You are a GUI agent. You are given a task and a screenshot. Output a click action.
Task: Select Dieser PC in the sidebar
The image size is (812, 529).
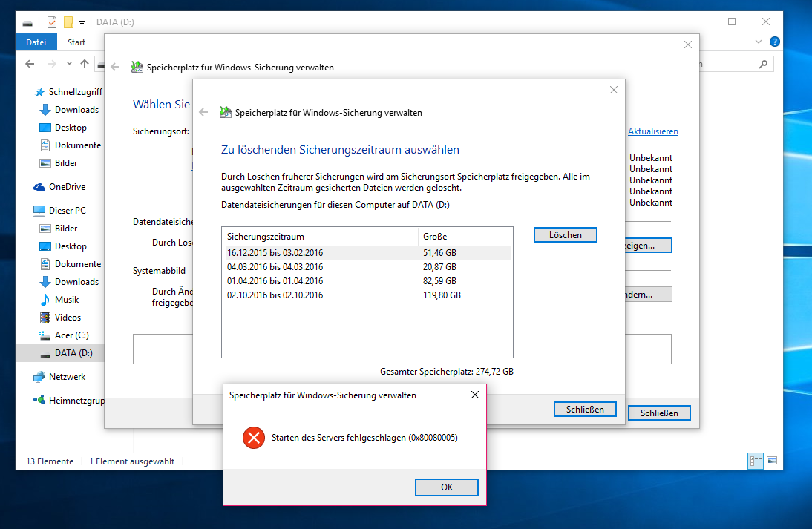click(59, 211)
